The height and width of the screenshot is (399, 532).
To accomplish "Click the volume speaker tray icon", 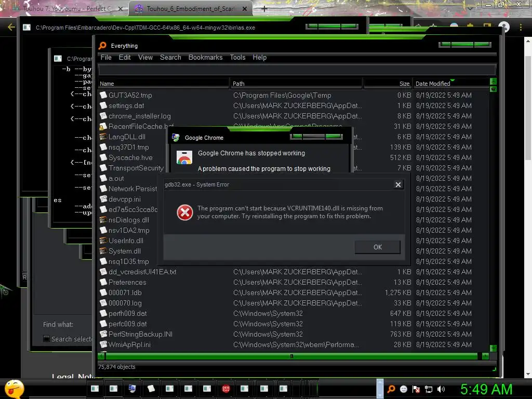I will [441, 389].
